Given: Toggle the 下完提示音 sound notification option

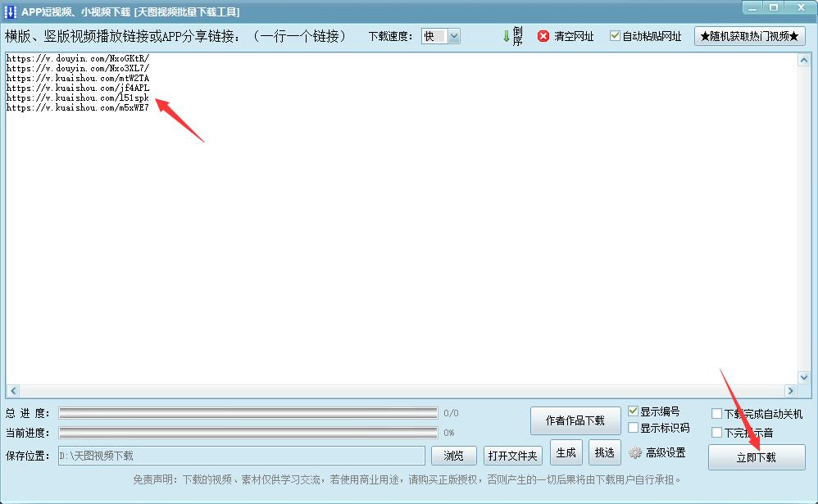Looking at the screenshot, I should (x=718, y=433).
